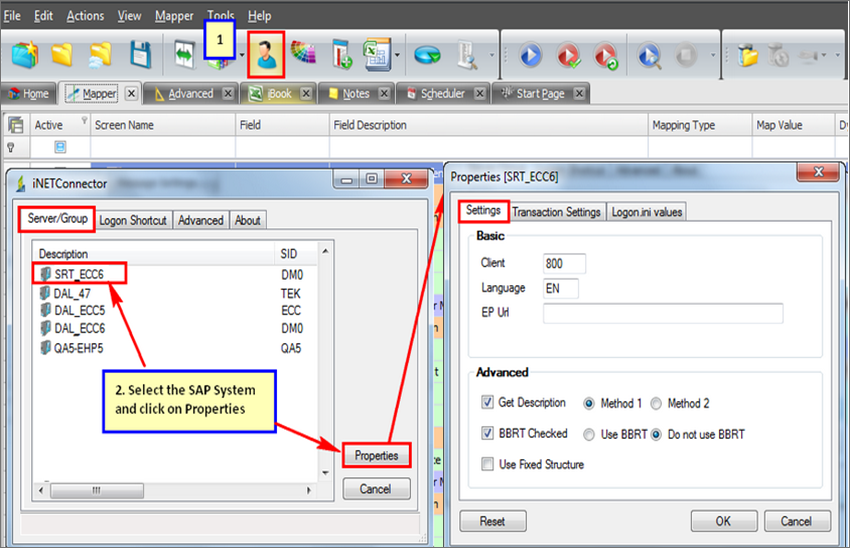Click the yellow folder with clipboard icon

[x=748, y=55]
